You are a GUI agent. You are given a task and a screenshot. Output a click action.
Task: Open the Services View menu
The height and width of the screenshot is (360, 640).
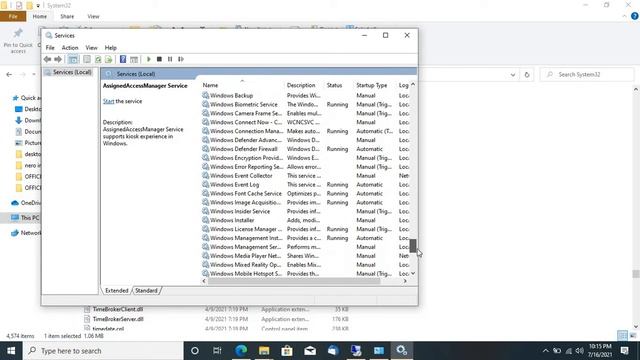[91, 48]
